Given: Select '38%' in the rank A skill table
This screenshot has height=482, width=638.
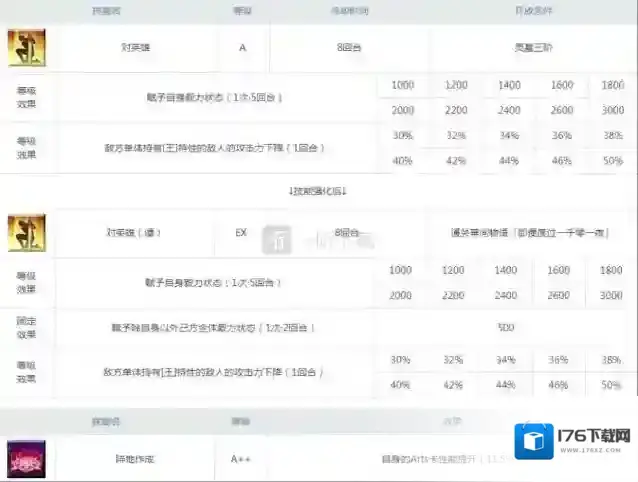Looking at the screenshot, I should tap(612, 135).
